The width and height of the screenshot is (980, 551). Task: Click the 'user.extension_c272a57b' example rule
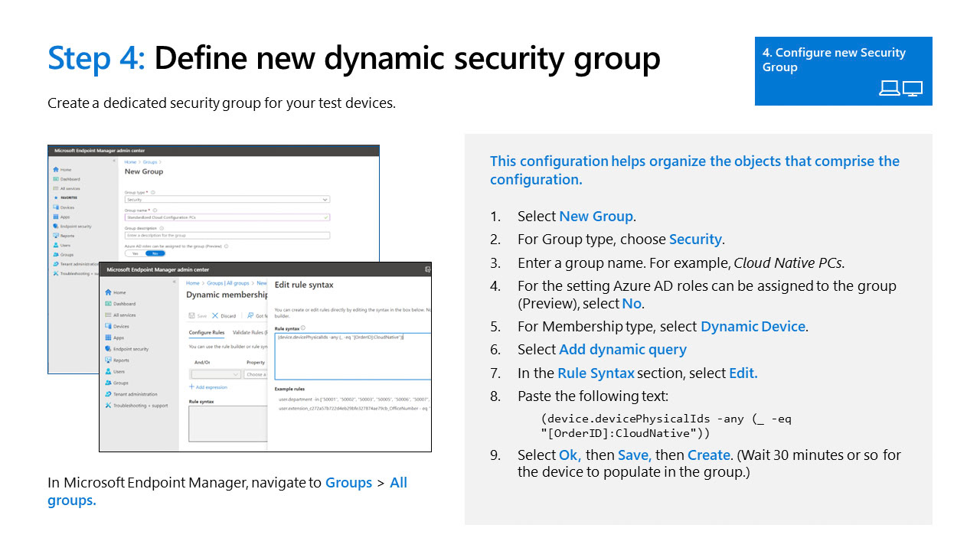coord(354,409)
